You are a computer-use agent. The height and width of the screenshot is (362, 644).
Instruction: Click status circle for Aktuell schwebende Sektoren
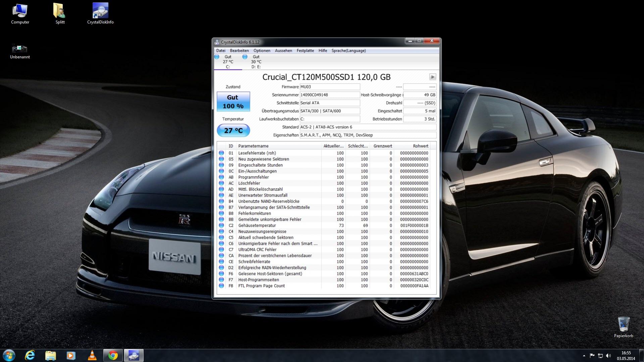221,238
